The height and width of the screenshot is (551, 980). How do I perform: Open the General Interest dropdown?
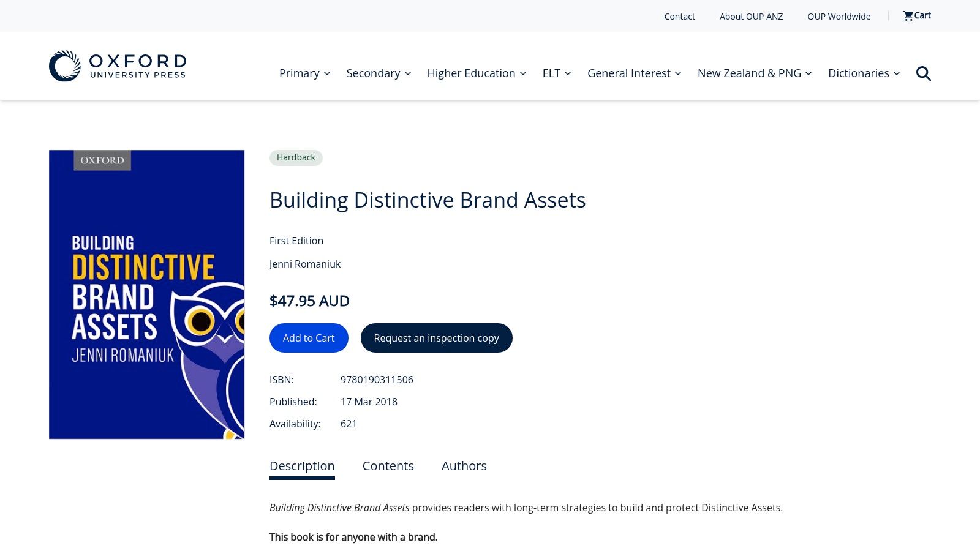click(635, 73)
